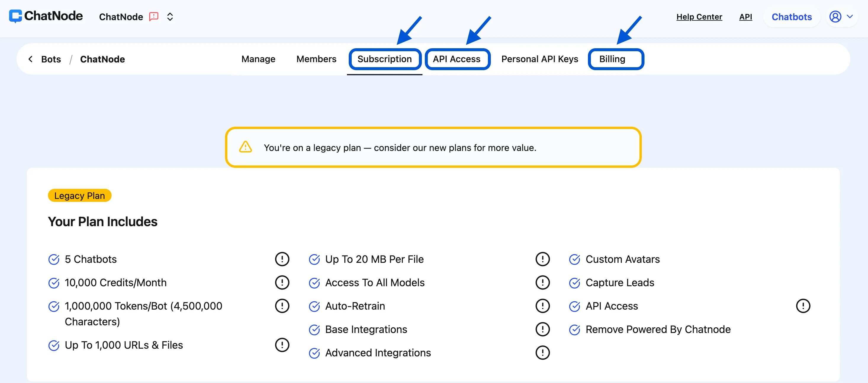Viewport: 868px width, 383px height.
Task: Show info for API Access plan feature
Action: tap(803, 306)
